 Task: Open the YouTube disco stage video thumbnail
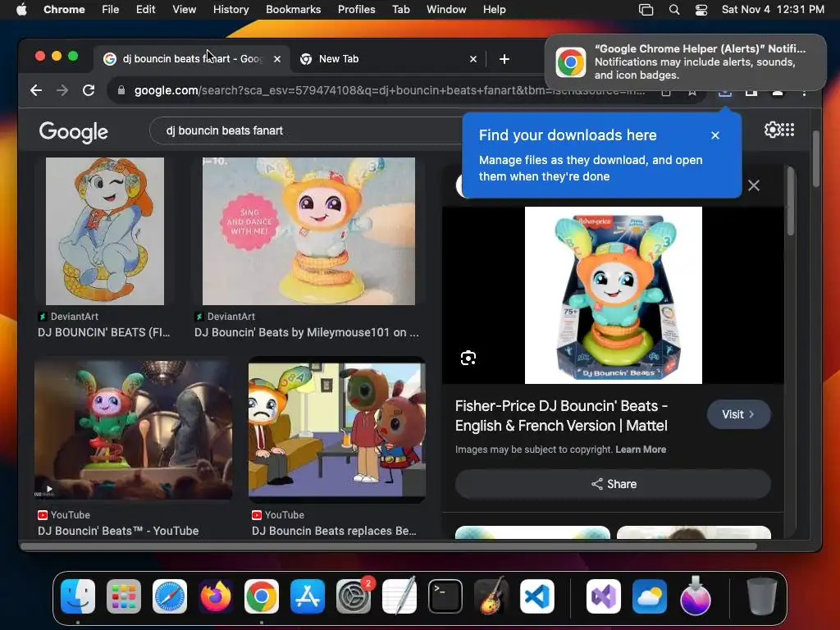click(x=134, y=429)
